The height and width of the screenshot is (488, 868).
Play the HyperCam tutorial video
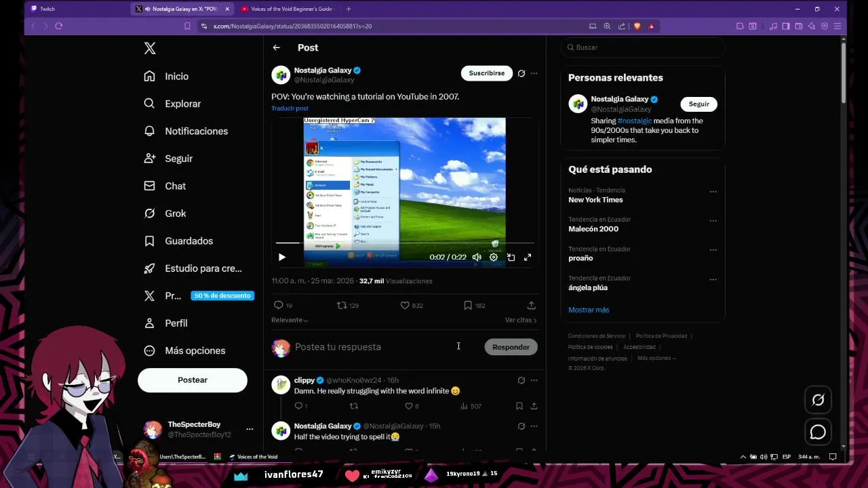tap(282, 257)
